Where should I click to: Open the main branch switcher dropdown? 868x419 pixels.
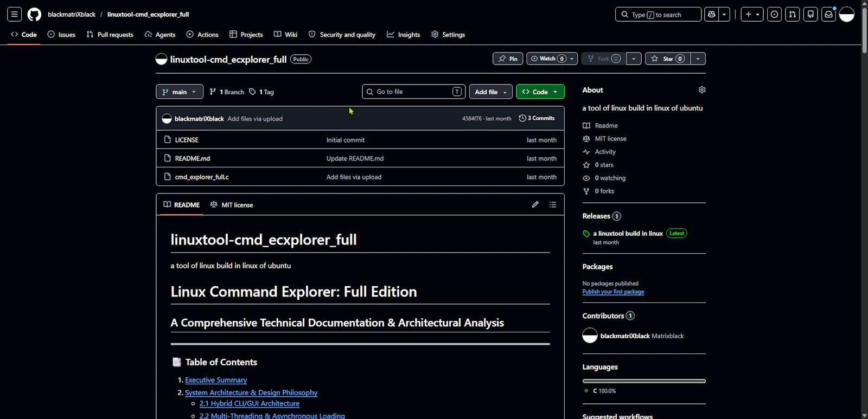coord(180,92)
